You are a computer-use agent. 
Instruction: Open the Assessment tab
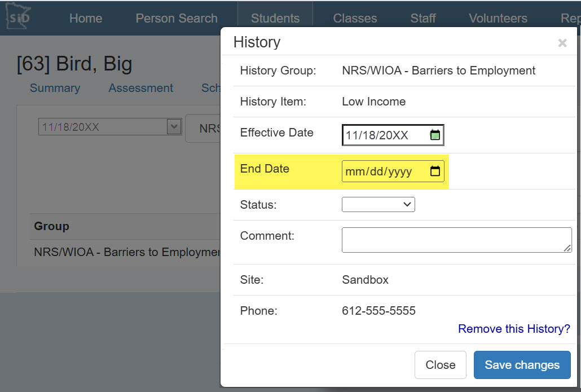coord(140,88)
